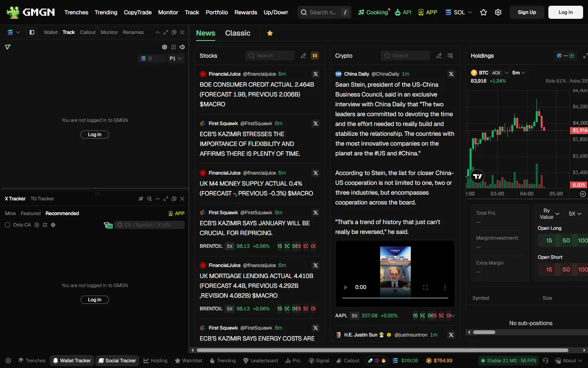588x368 pixels.
Task: Collapse the X Tracker panel with chevron up
Action: click(x=158, y=199)
